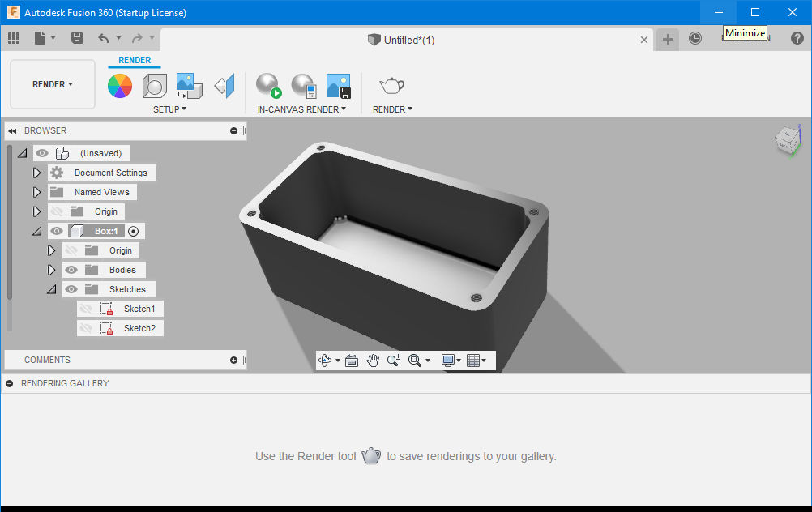
Task: Expand the top-level Origin node
Action: click(36, 211)
